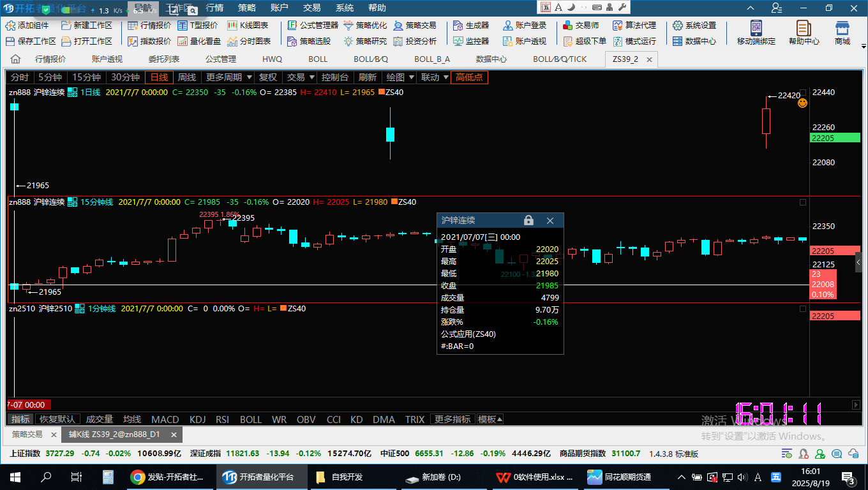Open 监控器 monitor tool
Viewport: 868px width, 490px height.
tap(471, 41)
